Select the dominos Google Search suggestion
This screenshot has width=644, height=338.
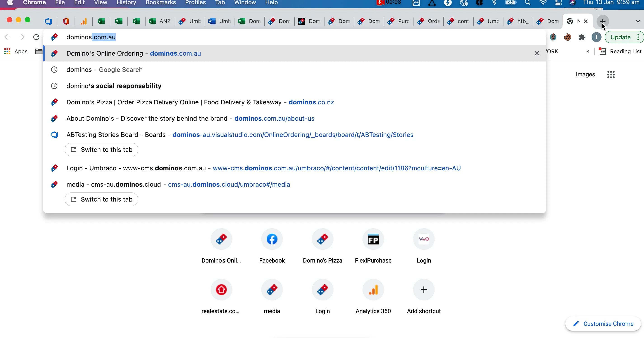(294, 70)
